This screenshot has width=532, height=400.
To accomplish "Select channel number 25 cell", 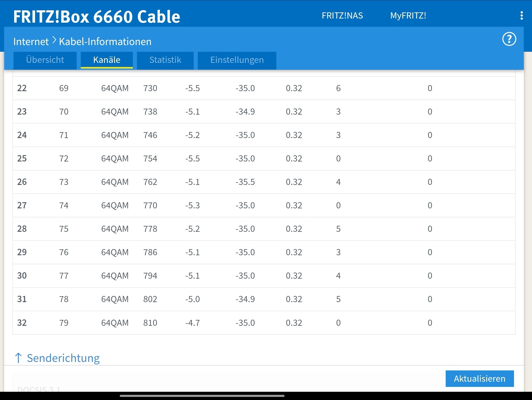I will click(22, 158).
